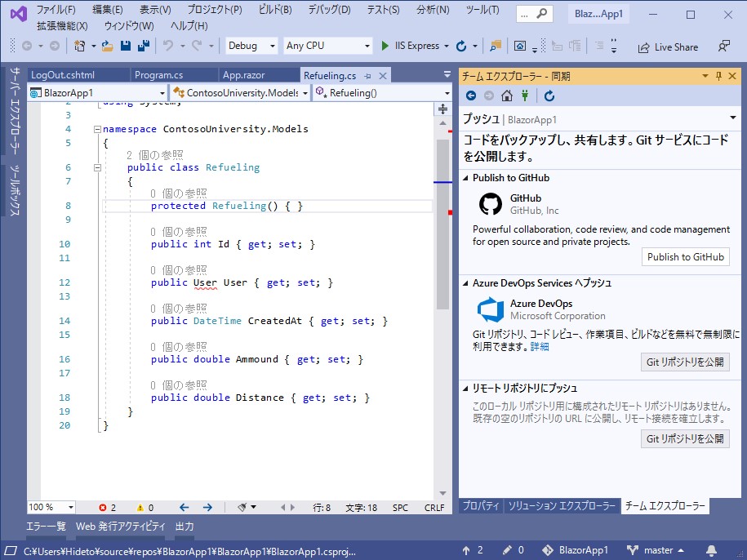This screenshot has width=747, height=560.
Task: Click the quick search box in title bar
Action: (535, 14)
